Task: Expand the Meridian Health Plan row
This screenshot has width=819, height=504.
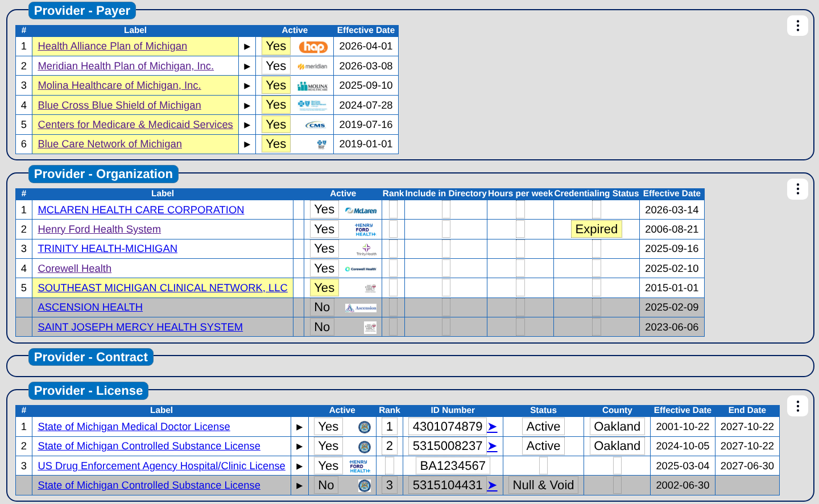Action: (247, 67)
